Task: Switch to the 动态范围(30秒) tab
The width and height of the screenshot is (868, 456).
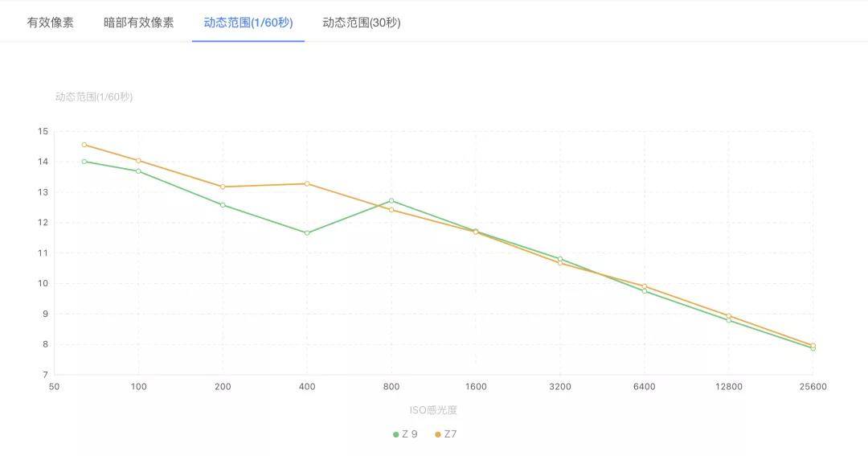Action: coord(362,23)
